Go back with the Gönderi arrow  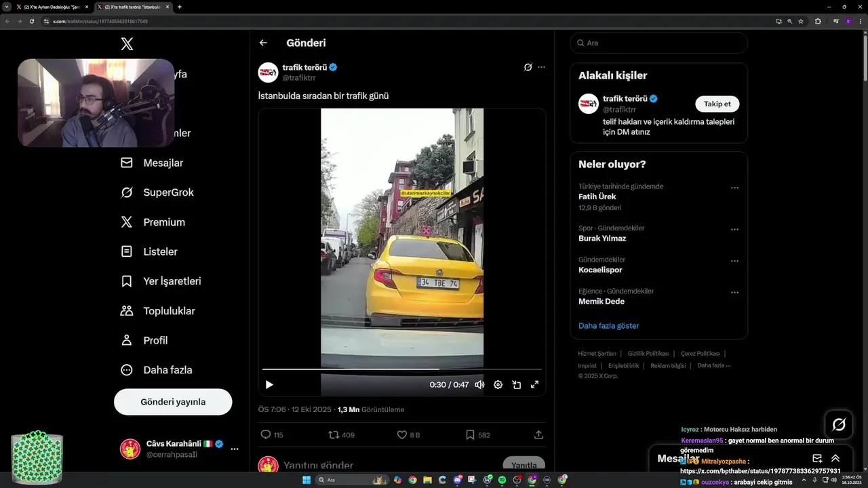[263, 43]
